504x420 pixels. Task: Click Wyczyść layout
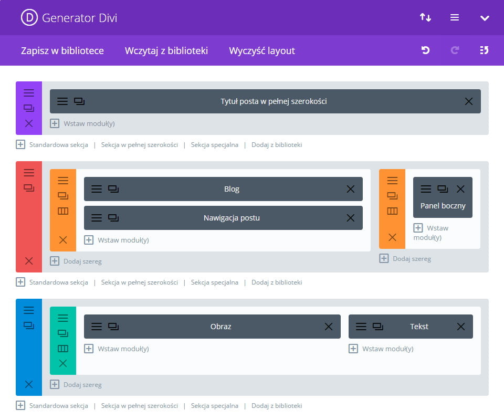[x=262, y=51]
